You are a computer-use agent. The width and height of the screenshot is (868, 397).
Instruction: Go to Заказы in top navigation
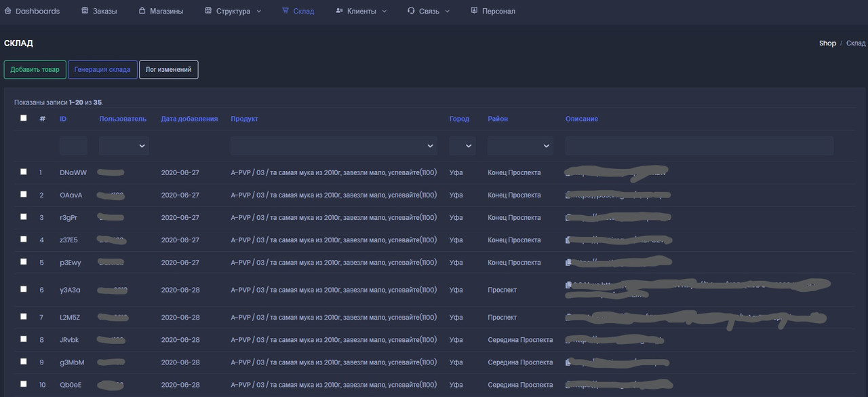99,11
